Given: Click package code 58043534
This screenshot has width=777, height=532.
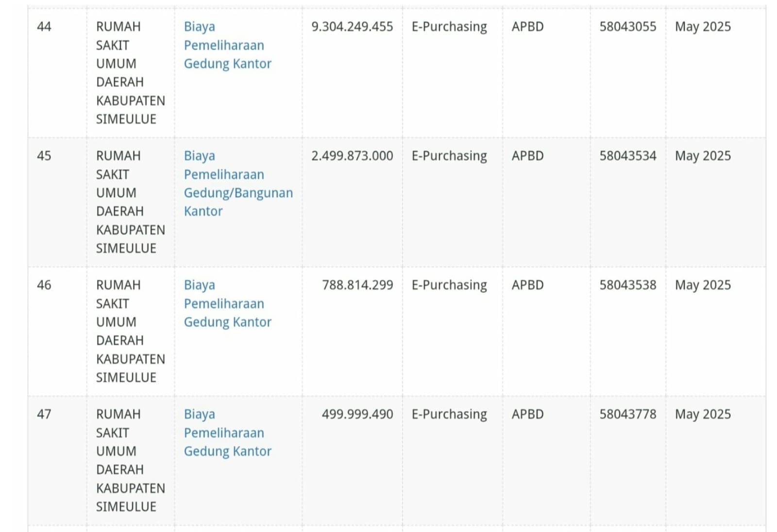Looking at the screenshot, I should [x=627, y=156].
